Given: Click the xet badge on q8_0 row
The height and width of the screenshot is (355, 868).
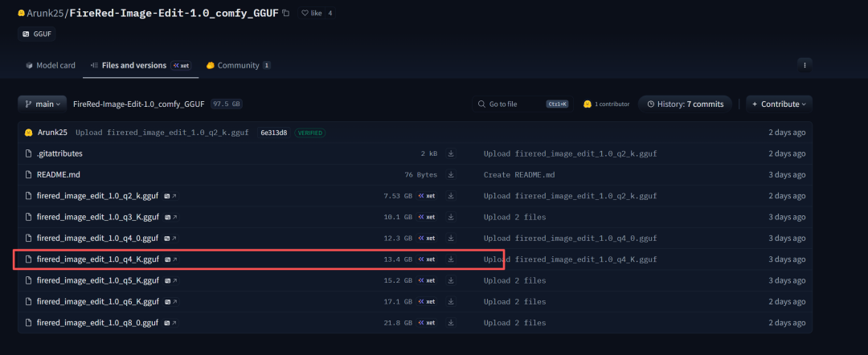Looking at the screenshot, I should point(427,322).
